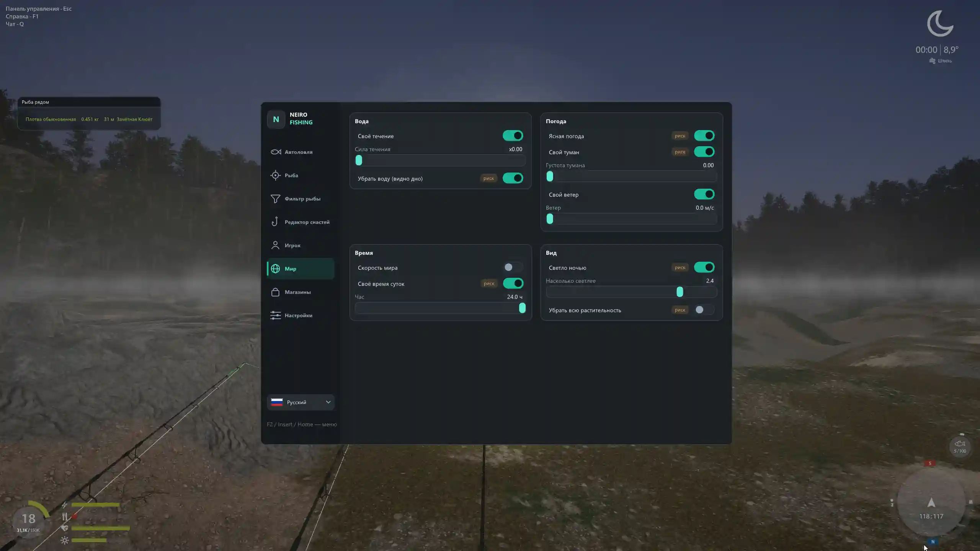Click the language dropdown chevron arrow
The height and width of the screenshot is (551, 980).
point(328,402)
